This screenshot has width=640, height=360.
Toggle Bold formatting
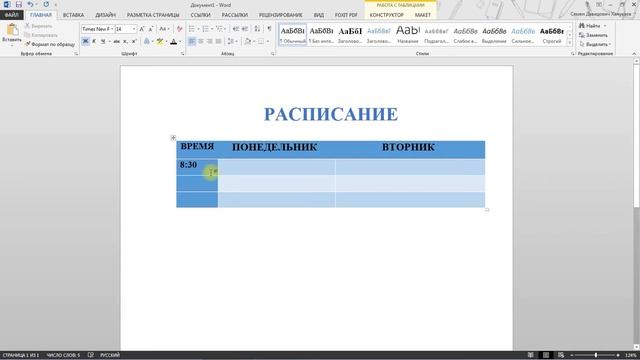pyautogui.click(x=85, y=41)
